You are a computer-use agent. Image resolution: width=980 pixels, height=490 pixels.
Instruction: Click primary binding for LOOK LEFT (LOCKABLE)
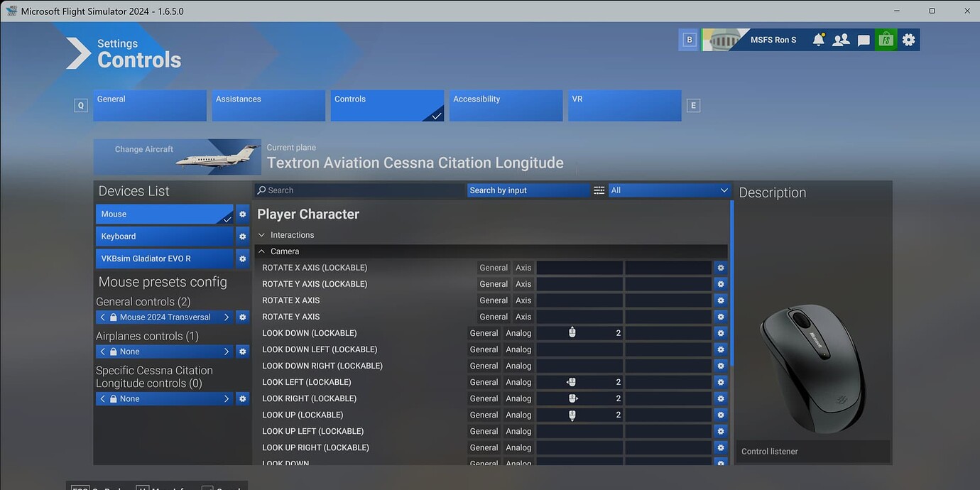coord(579,382)
